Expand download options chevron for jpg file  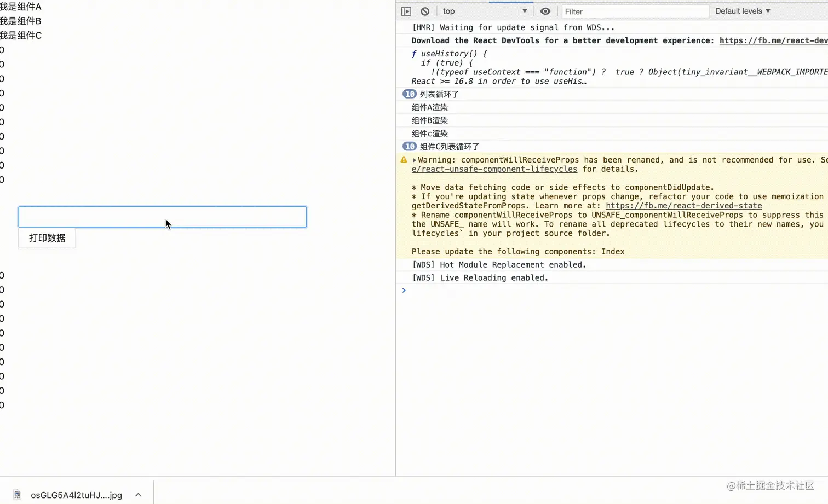[139, 495]
